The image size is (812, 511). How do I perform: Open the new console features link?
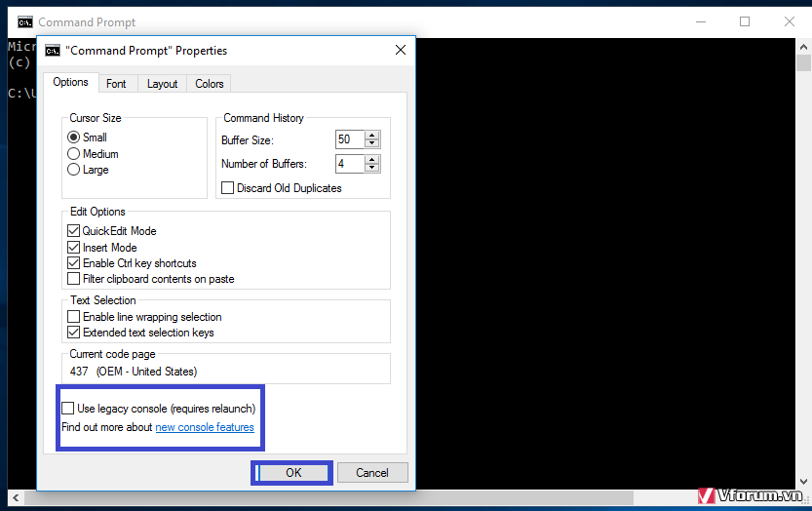coord(205,427)
